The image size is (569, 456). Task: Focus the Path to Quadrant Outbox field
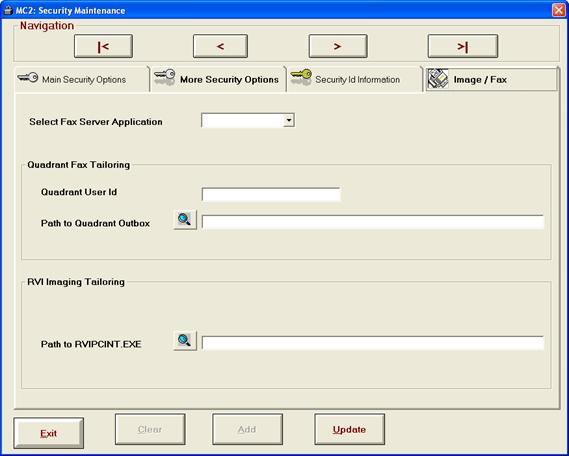pyautogui.click(x=373, y=222)
